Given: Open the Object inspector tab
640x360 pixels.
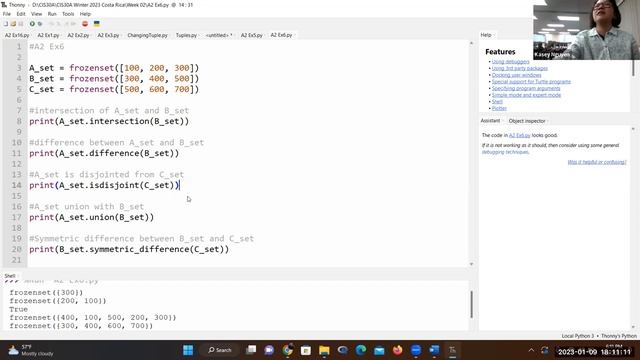Looking at the screenshot, I should [x=527, y=121].
